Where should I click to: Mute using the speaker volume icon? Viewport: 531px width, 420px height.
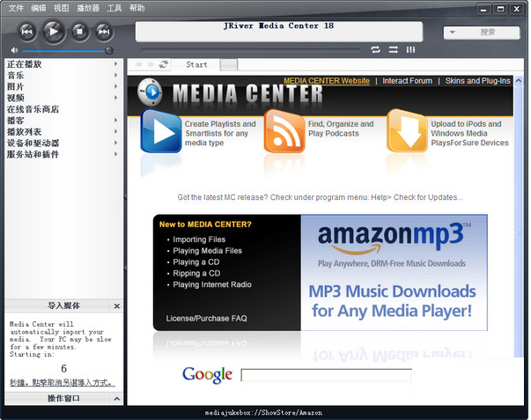point(14,50)
